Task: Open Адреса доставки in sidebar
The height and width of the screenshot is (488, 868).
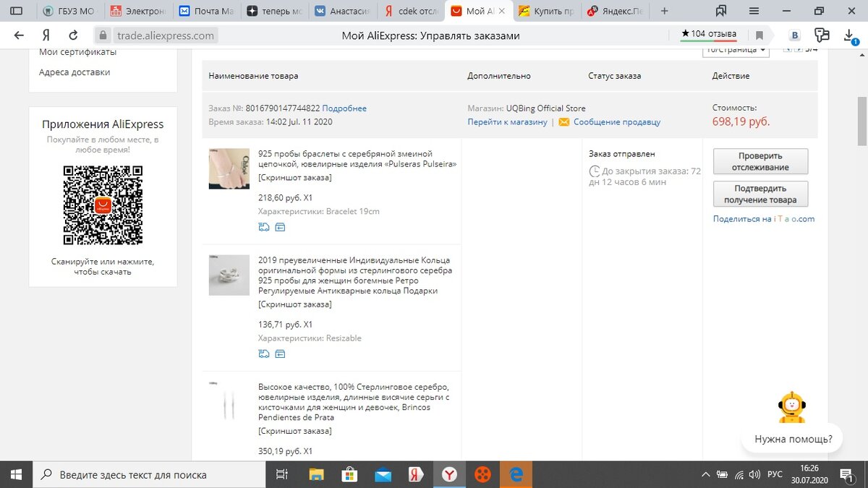Action: pyautogui.click(x=75, y=72)
